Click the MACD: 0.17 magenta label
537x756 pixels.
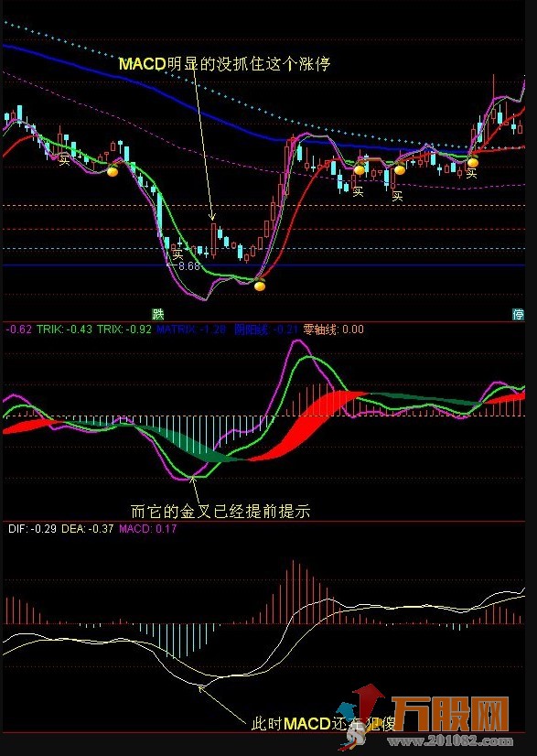(x=148, y=528)
